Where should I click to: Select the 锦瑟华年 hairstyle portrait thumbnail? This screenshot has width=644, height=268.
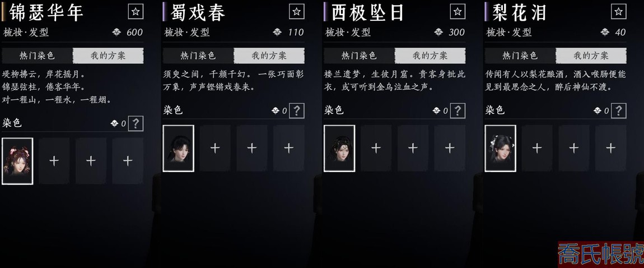point(18,161)
